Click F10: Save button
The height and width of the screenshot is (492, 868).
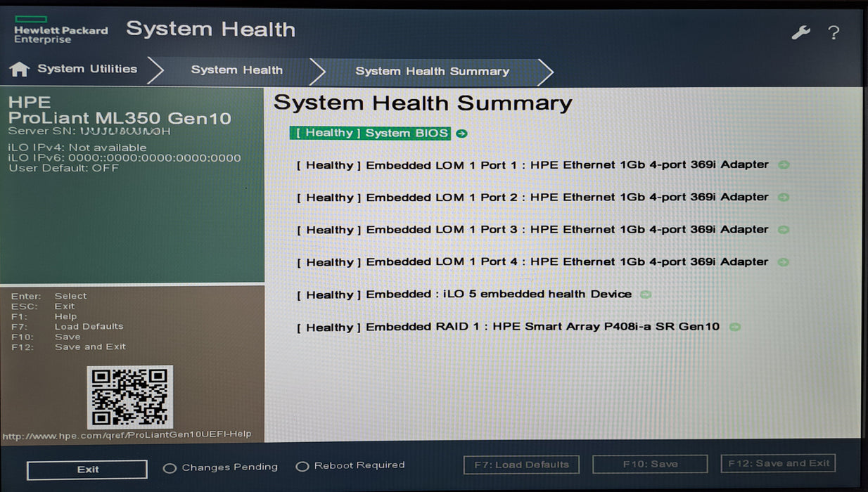pyautogui.click(x=650, y=464)
